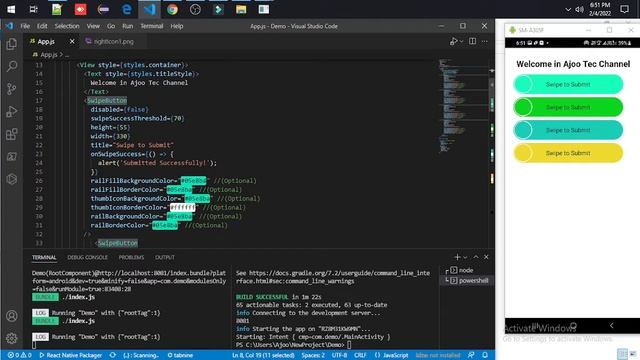Viewport: 640px width, 360px height.
Task: Maximize the terminal panel with up chevron
Action: pos(476,257)
